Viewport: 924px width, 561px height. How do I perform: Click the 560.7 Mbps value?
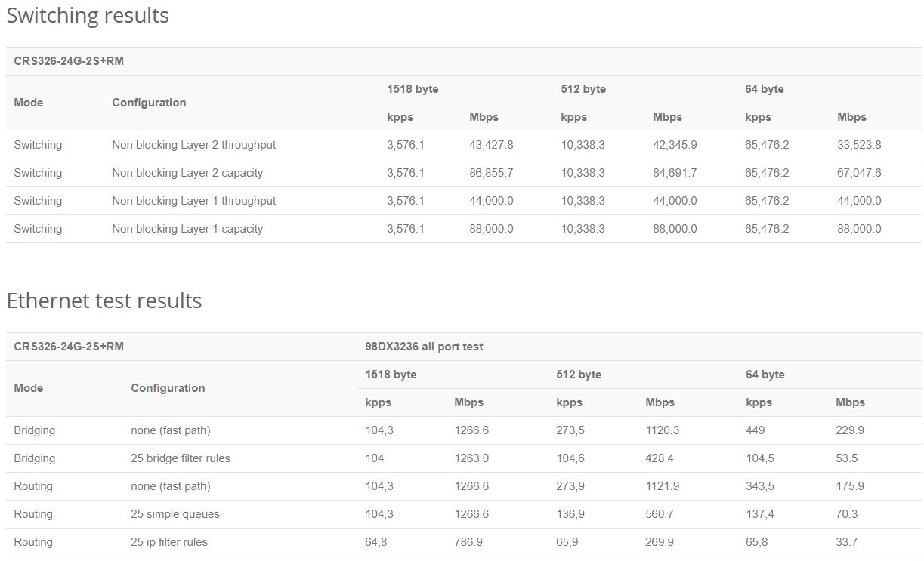coord(660,514)
